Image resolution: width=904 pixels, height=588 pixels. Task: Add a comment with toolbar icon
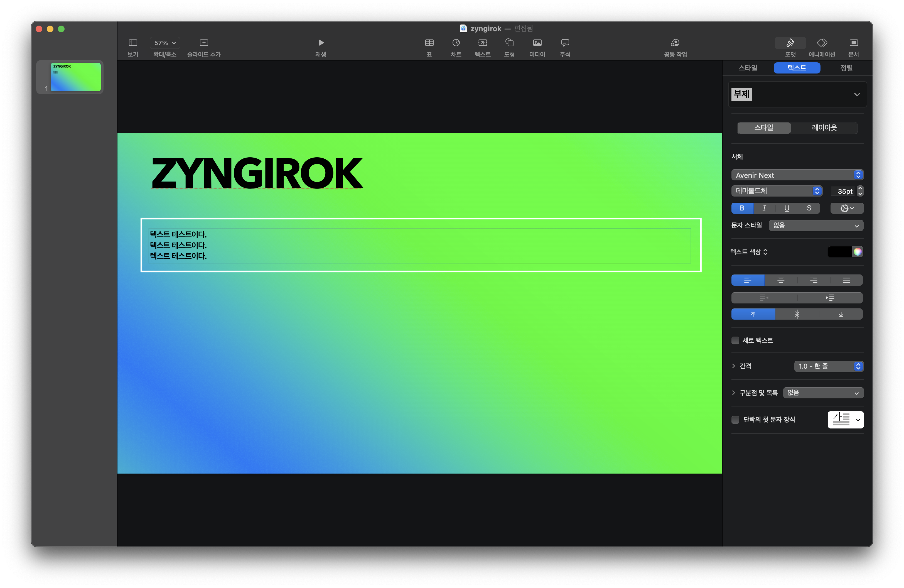pyautogui.click(x=565, y=43)
